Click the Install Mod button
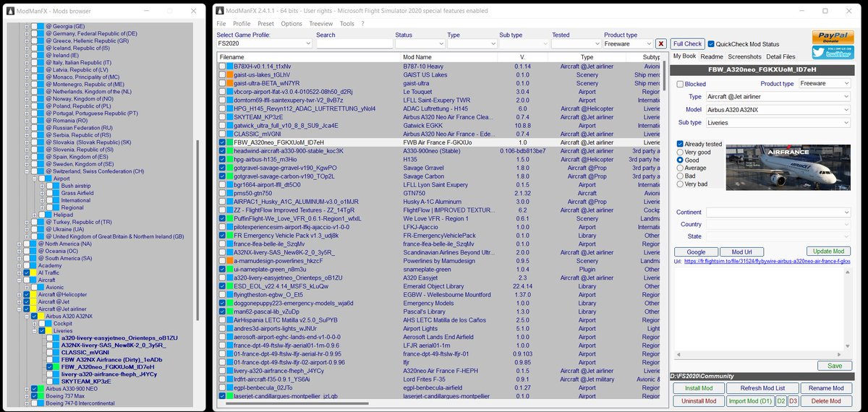Screen dimensions: 868x412 (699, 388)
